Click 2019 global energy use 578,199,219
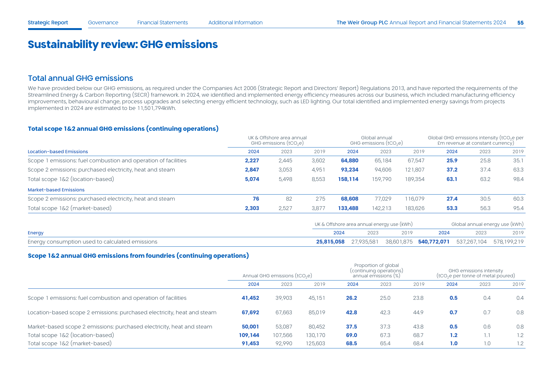The width and height of the screenshot is (554, 392). (x=509, y=242)
